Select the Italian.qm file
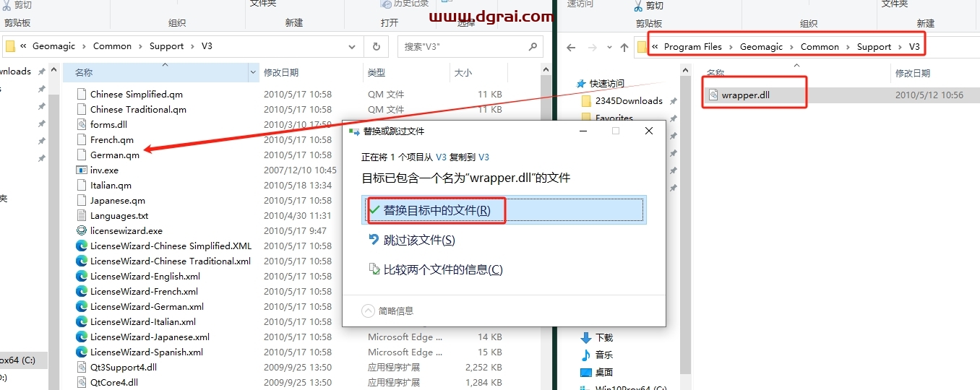This screenshot has height=390, width=980. click(x=111, y=185)
